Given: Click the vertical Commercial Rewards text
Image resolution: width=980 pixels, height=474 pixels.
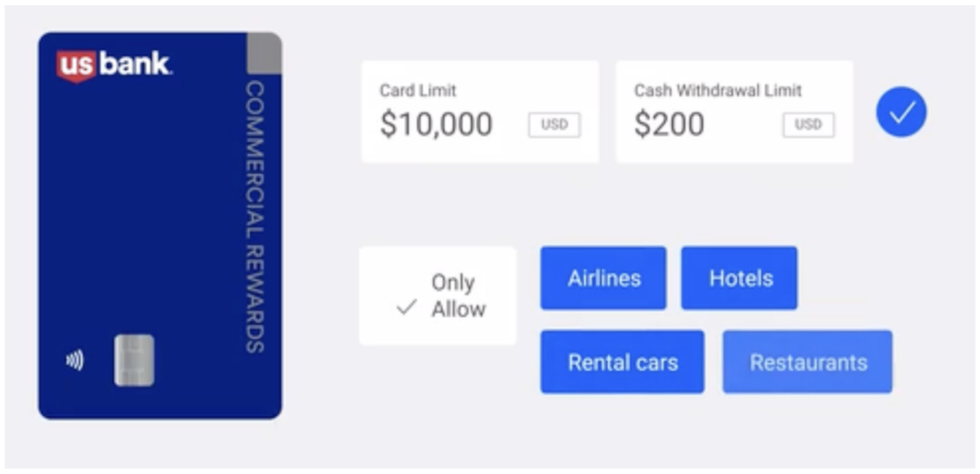Looking at the screenshot, I should coord(255,216).
